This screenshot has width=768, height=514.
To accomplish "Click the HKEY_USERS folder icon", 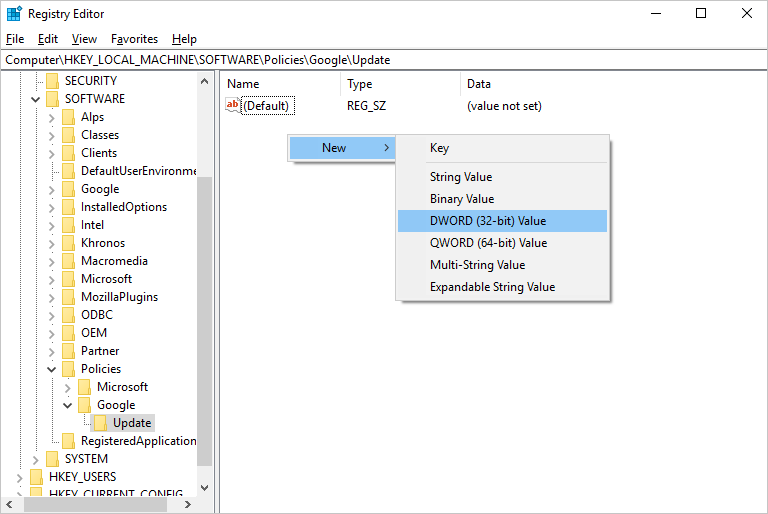I will [x=36, y=477].
